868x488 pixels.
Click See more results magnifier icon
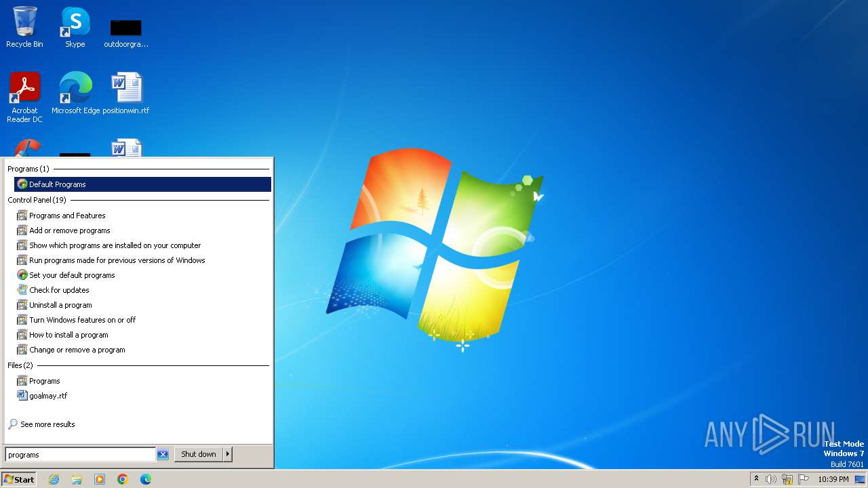pos(13,424)
